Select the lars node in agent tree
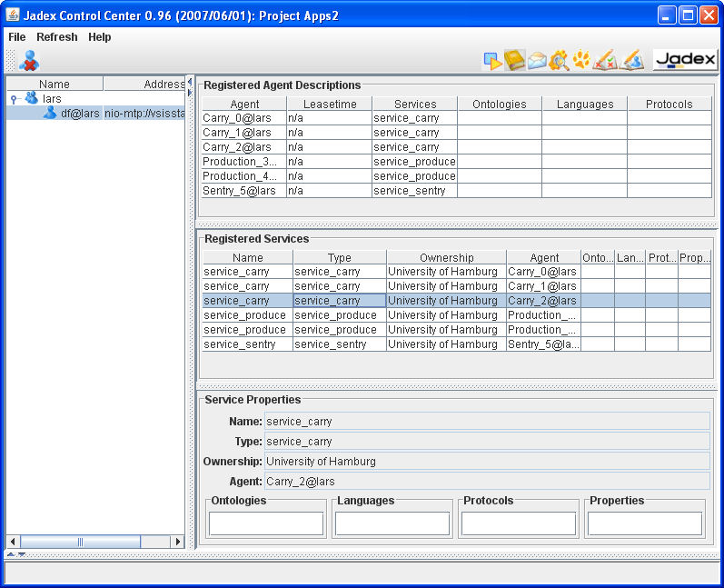This screenshot has width=724, height=588. coord(52,99)
